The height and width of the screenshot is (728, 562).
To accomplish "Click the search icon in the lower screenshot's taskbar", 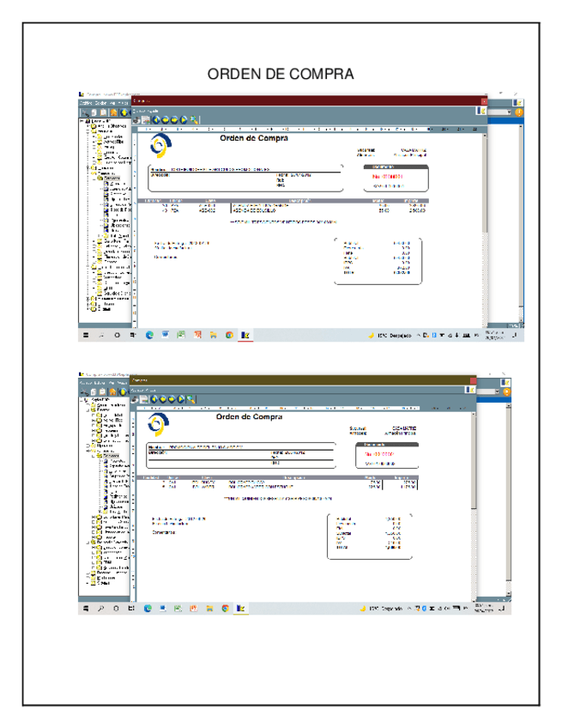I will point(100,609).
